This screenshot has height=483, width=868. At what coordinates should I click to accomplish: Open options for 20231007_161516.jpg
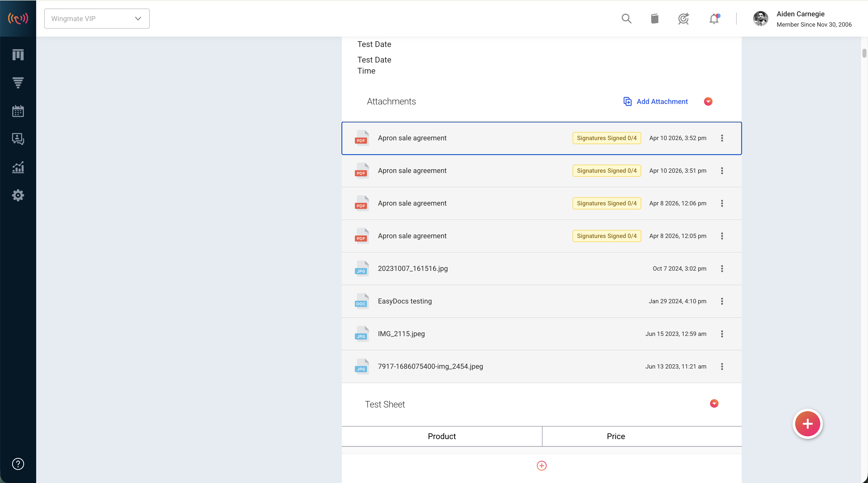click(722, 269)
